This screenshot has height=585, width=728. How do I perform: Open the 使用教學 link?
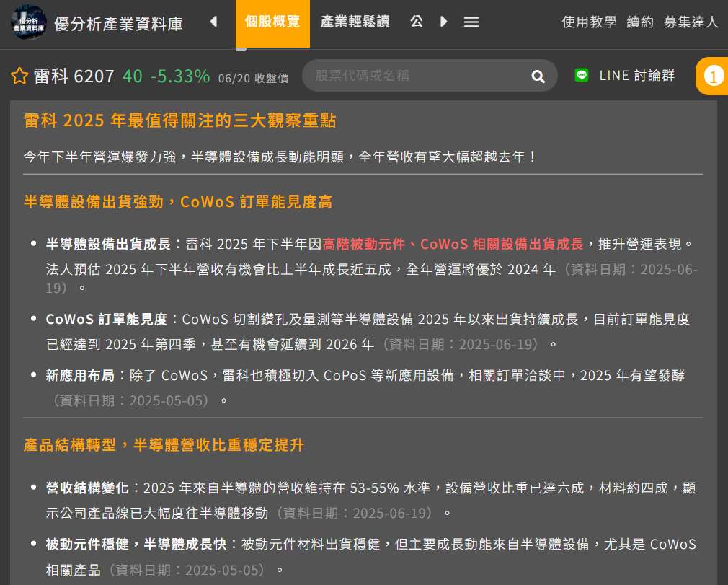click(589, 22)
